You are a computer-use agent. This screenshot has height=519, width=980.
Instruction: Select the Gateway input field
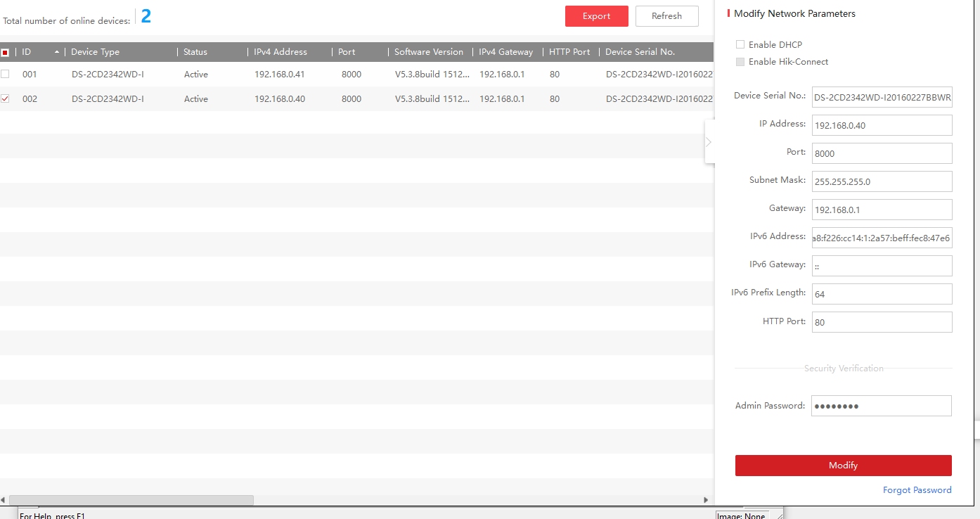(x=882, y=210)
